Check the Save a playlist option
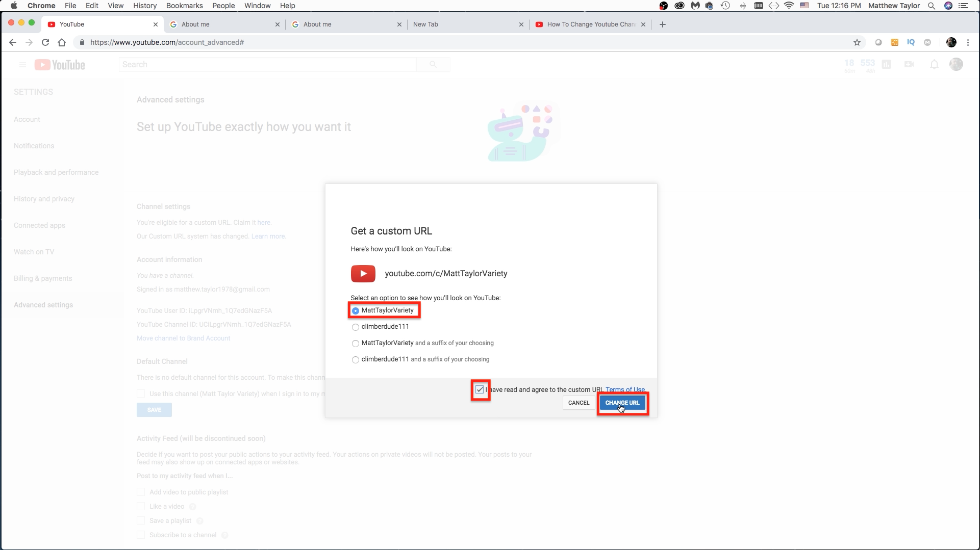The width and height of the screenshot is (980, 550). click(141, 520)
